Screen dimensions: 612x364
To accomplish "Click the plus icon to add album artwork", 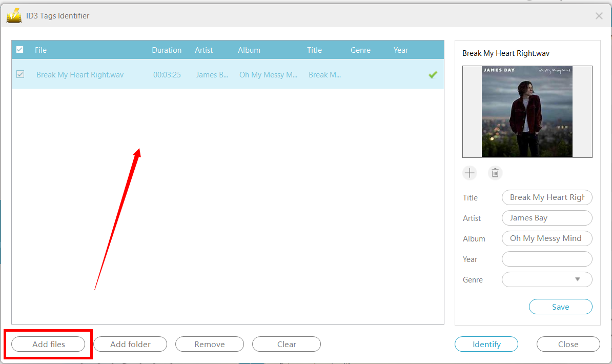I will (470, 173).
